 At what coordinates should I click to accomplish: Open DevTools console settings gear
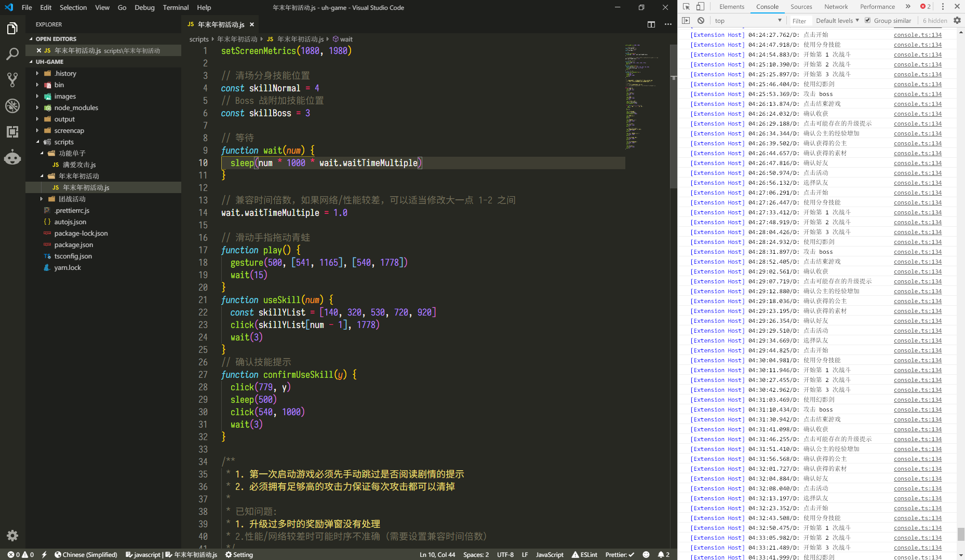pyautogui.click(x=957, y=21)
